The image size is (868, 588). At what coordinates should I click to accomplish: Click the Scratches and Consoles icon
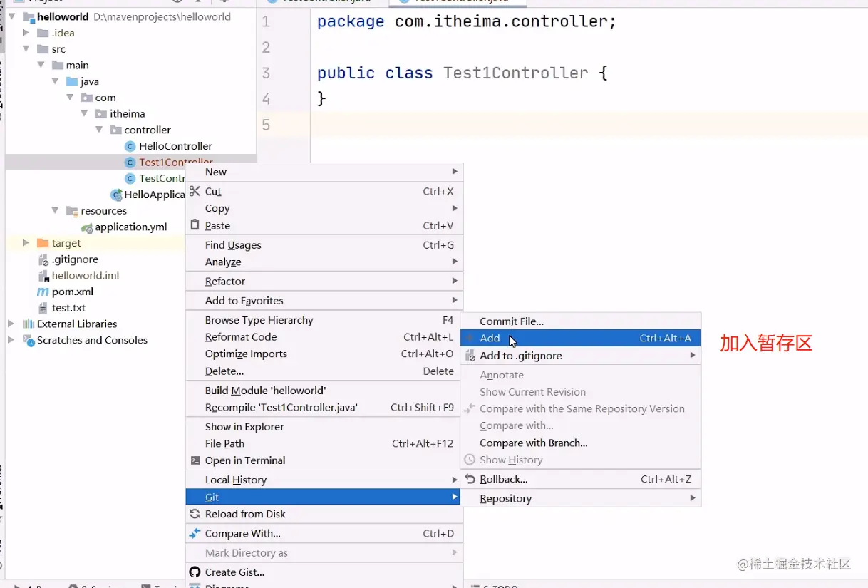click(29, 341)
